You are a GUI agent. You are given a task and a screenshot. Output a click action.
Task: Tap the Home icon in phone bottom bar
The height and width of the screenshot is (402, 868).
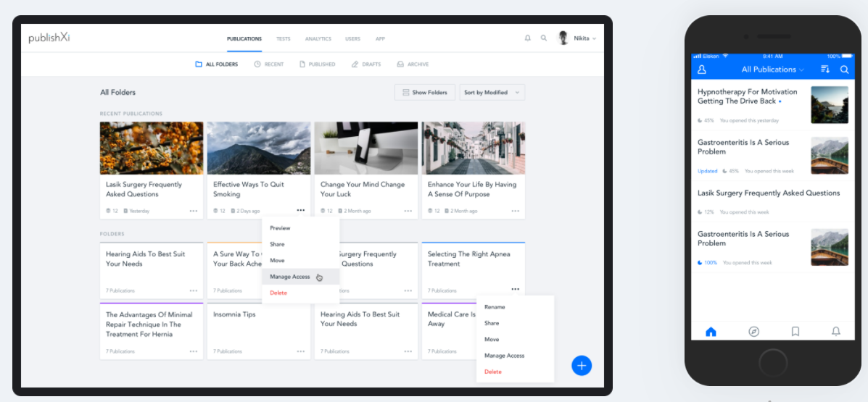coord(711,332)
